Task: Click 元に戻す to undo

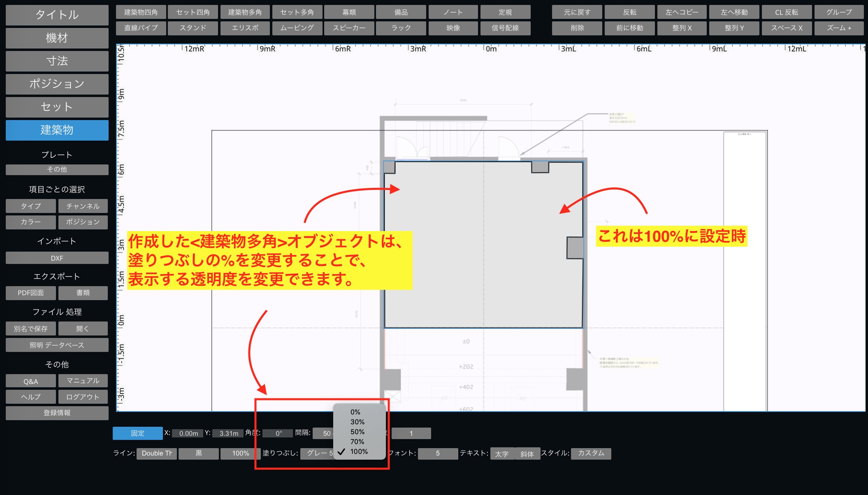Action: tap(577, 12)
